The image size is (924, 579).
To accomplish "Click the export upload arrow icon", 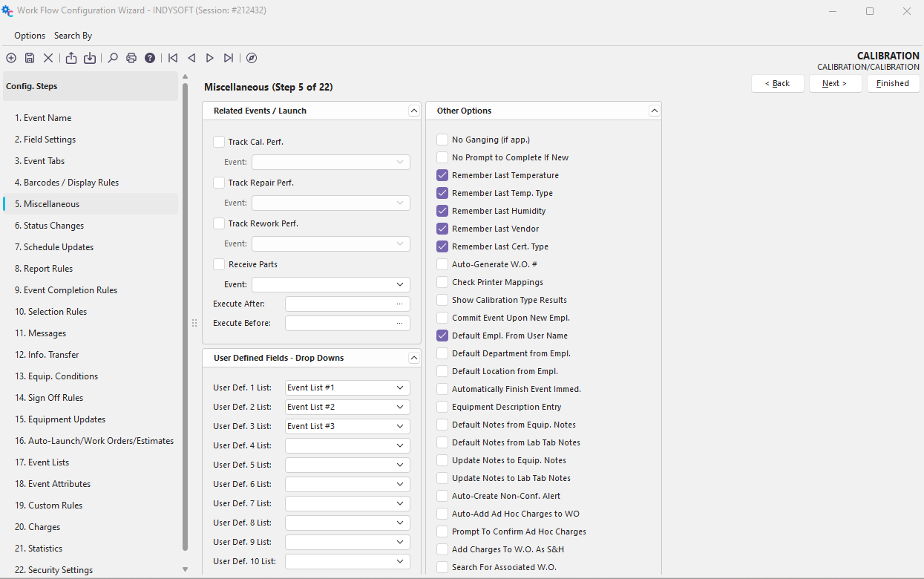I will pos(71,58).
